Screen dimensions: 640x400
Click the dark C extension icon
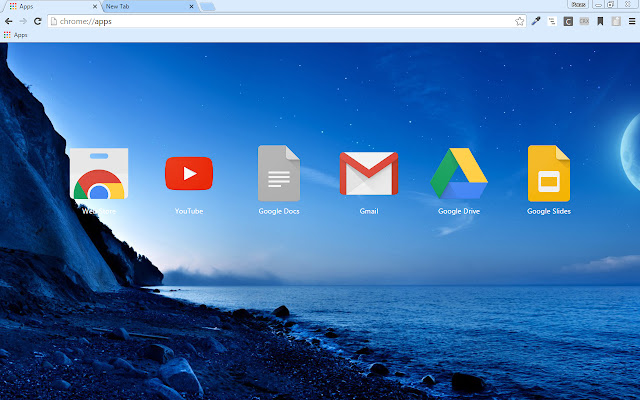[568, 21]
